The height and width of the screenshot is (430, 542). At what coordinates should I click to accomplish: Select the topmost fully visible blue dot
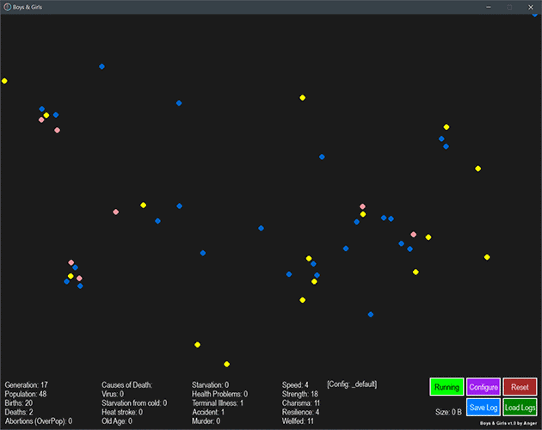[102, 66]
